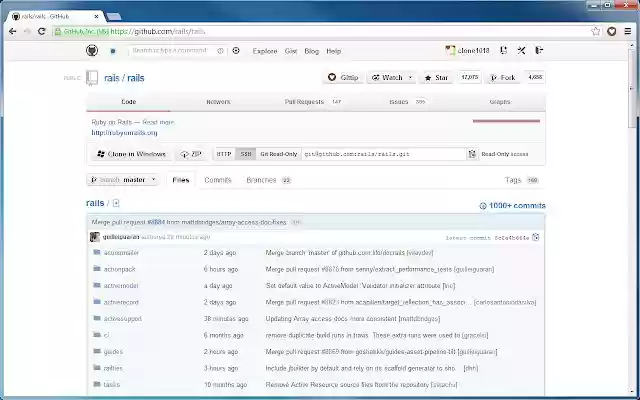
Task: Click the Read more link
Action: (x=158, y=122)
